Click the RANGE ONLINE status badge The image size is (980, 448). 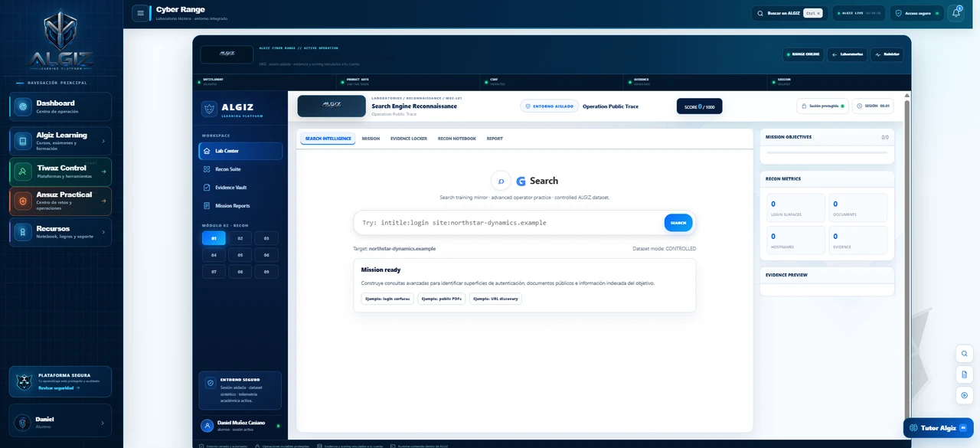coord(803,54)
